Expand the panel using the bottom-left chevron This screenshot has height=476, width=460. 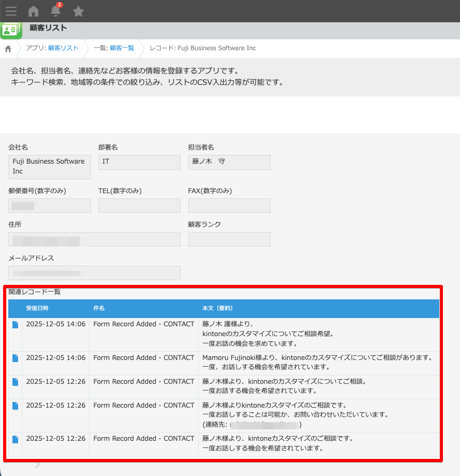pyautogui.click(x=37, y=465)
